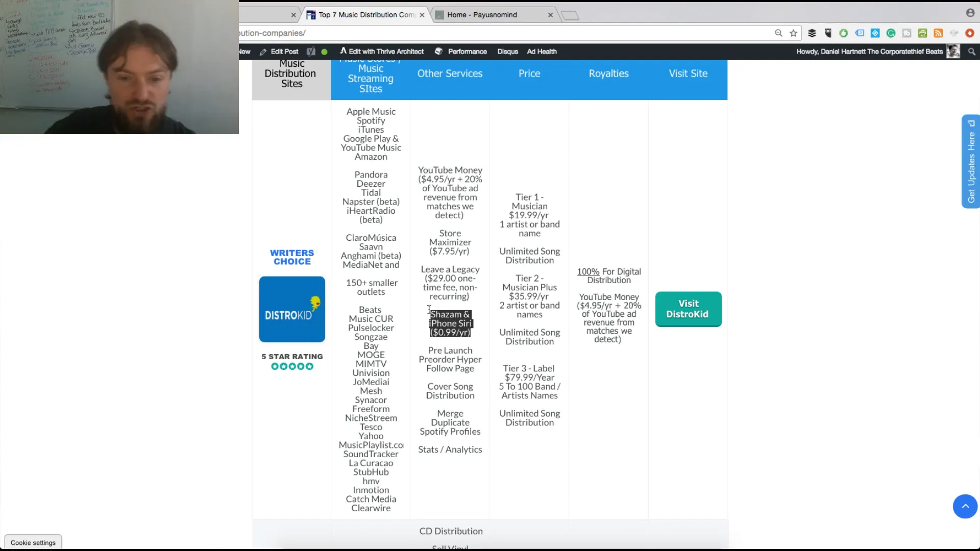The height and width of the screenshot is (551, 980).
Task: Click the Stats / Analytics text
Action: point(450,449)
